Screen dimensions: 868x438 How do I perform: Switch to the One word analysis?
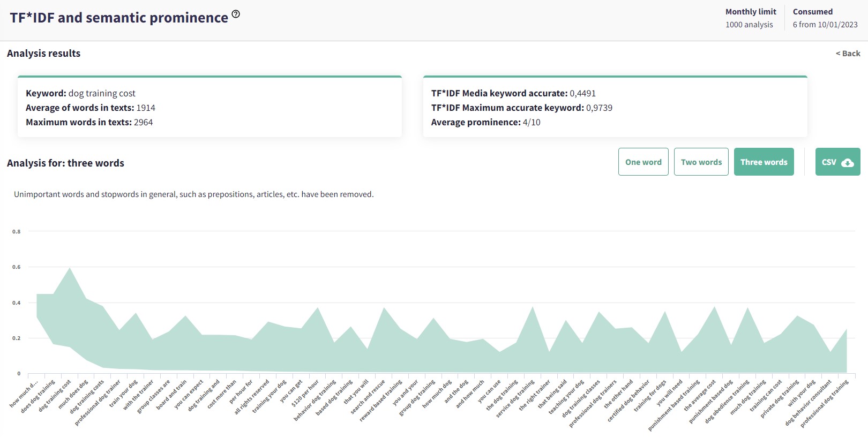[643, 162]
